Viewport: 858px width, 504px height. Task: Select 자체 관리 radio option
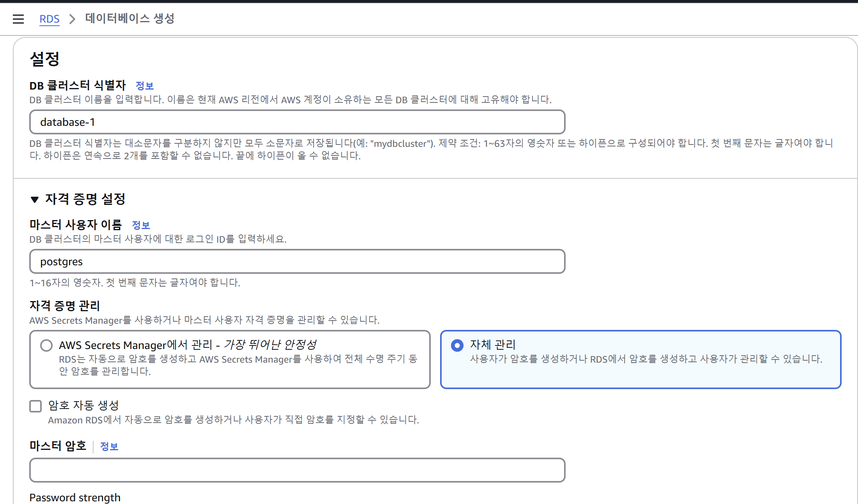pyautogui.click(x=457, y=345)
